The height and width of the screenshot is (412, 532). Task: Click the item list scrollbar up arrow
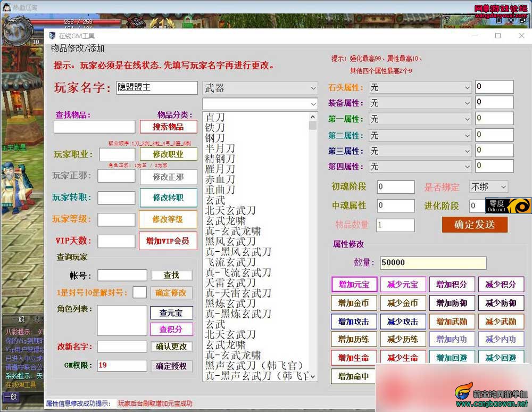[x=312, y=117]
